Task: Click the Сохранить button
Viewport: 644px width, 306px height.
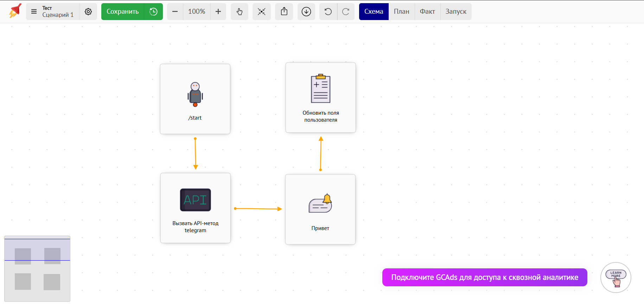Action: [x=123, y=12]
